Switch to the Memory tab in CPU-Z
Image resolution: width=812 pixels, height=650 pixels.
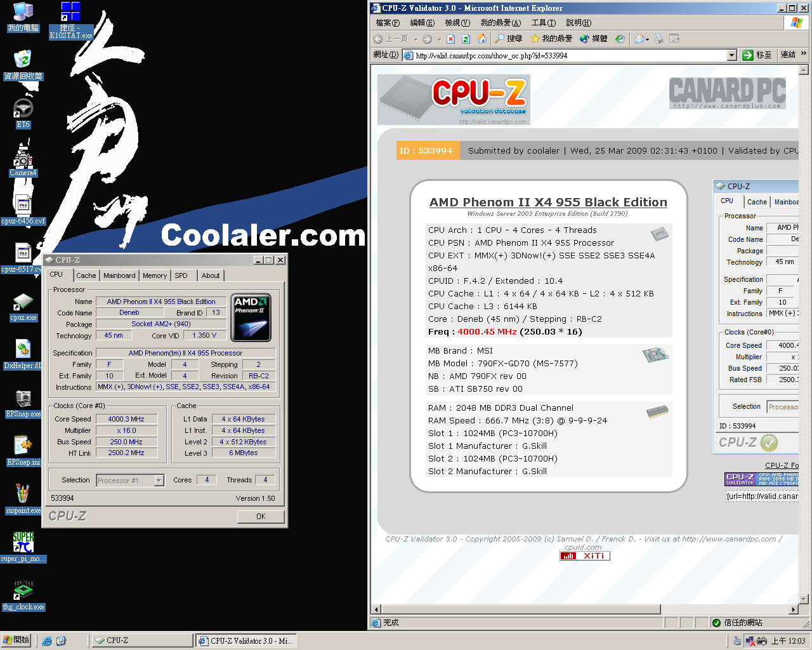click(x=155, y=275)
